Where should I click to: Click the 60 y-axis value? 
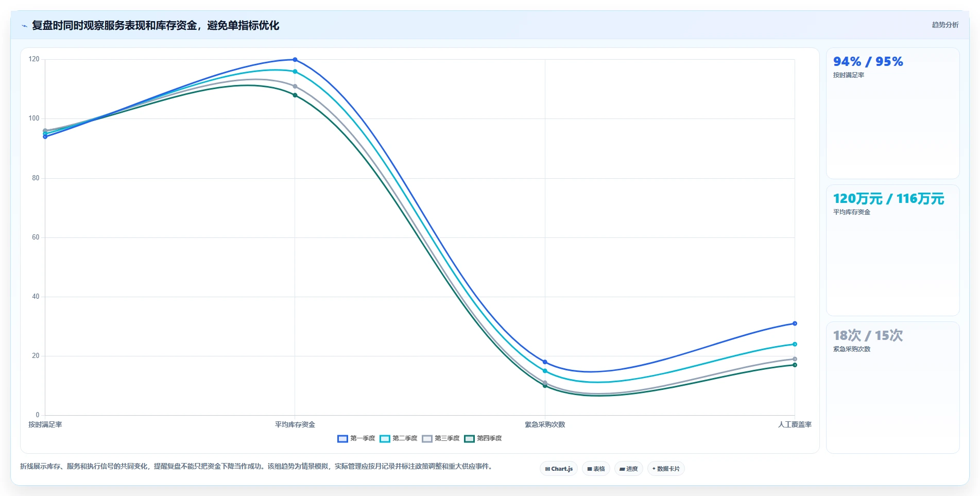36,237
